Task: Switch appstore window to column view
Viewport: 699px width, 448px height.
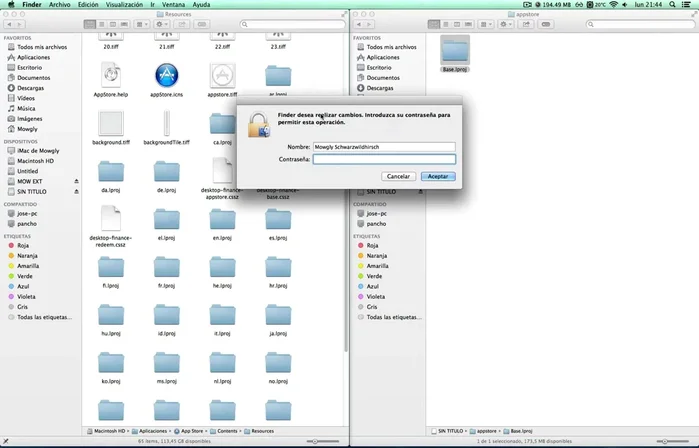Action: (457, 25)
